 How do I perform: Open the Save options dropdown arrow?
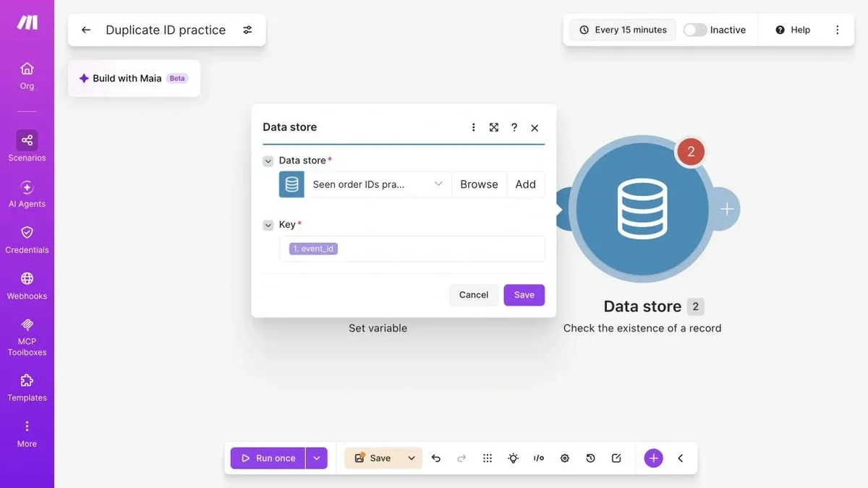point(412,458)
